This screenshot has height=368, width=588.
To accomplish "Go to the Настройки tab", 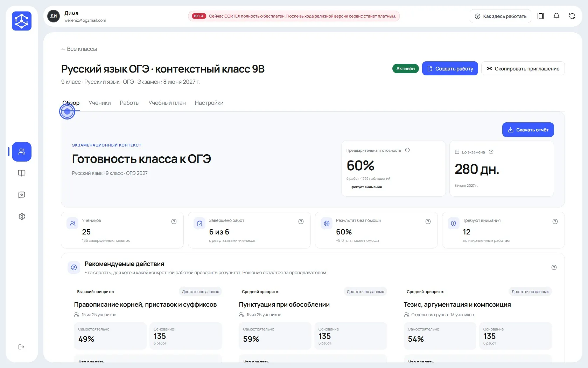I will tap(209, 103).
